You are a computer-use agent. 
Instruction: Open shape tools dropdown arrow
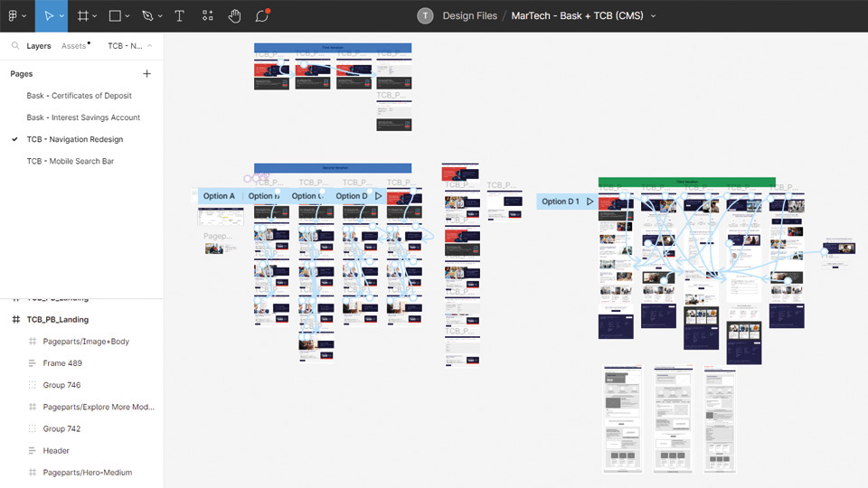coord(127,16)
